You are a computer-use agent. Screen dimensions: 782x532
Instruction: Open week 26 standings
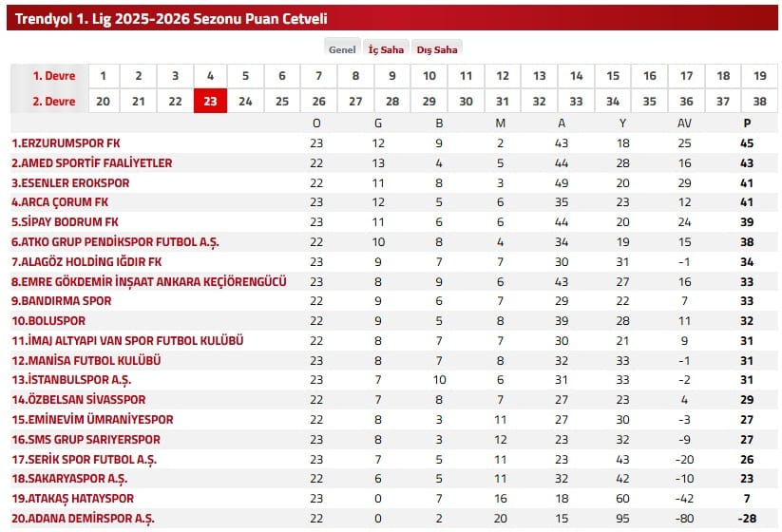click(318, 102)
